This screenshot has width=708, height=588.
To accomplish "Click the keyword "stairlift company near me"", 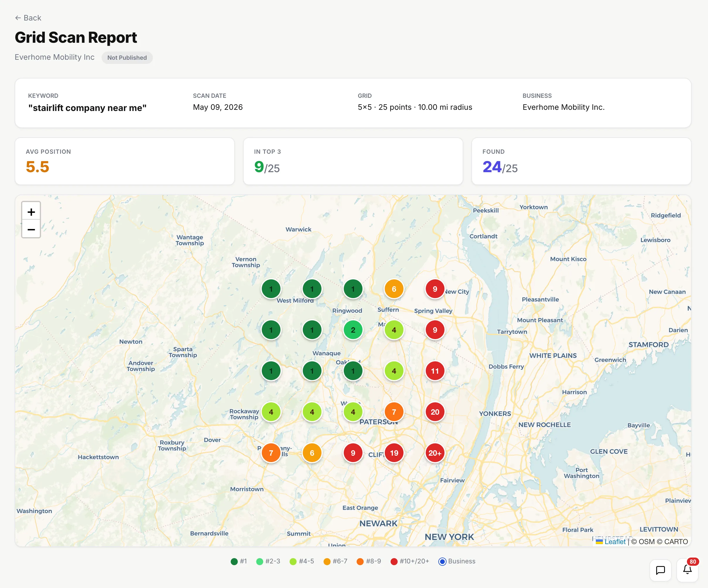I will click(87, 108).
